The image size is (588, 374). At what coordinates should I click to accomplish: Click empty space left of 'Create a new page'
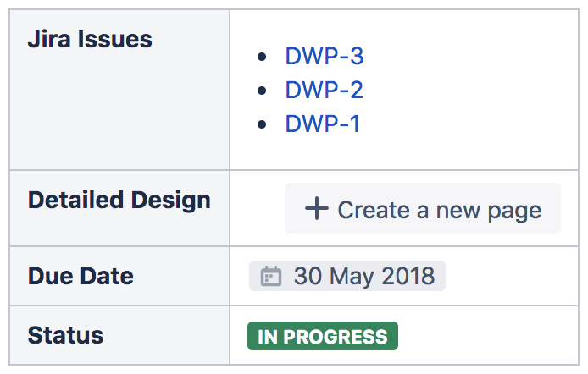pos(258,208)
